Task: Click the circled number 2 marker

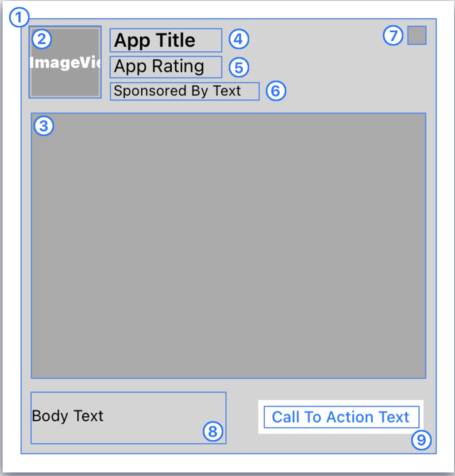Action: (42, 39)
